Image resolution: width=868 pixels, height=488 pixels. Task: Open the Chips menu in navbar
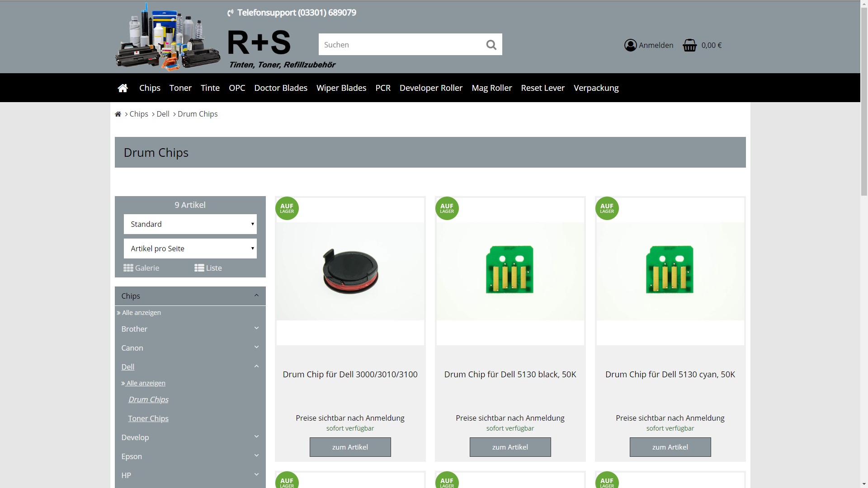click(x=150, y=88)
